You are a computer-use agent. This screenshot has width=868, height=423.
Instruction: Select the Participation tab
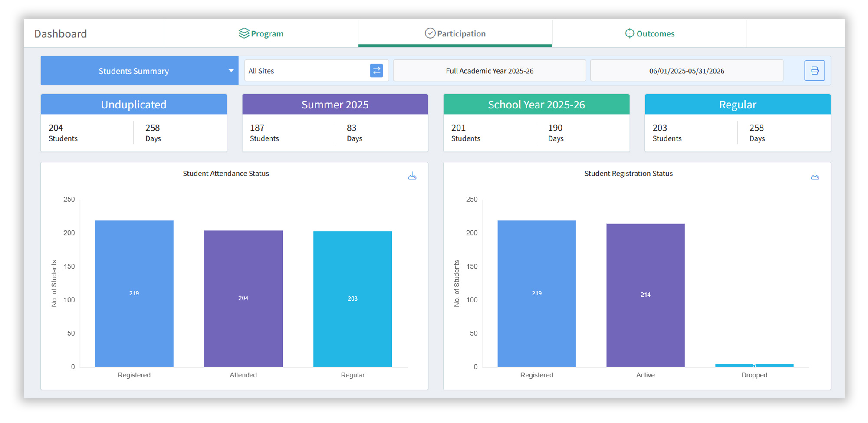[455, 33]
